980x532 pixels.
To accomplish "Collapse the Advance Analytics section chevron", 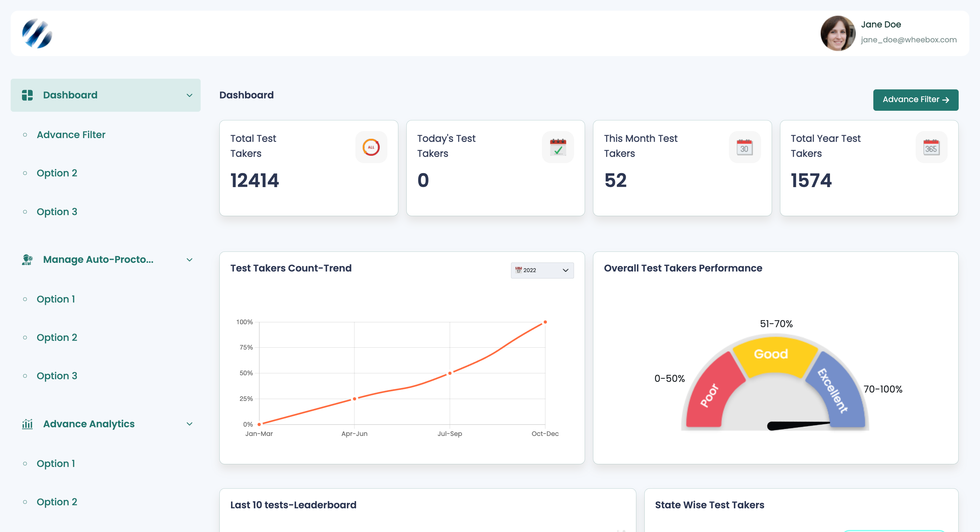I will tap(189, 424).
